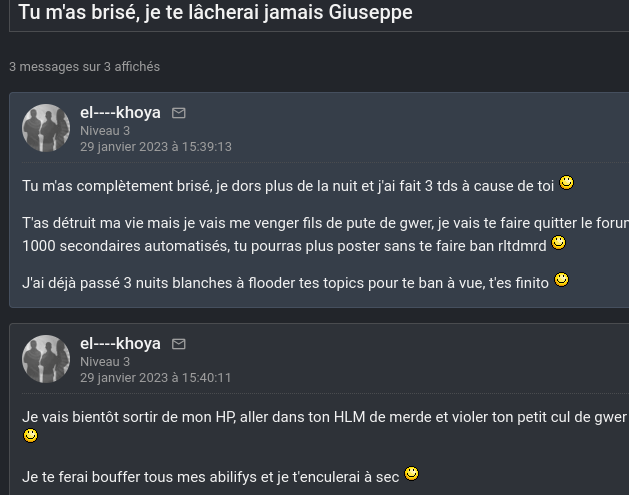Click the envelope icon in the 15:40:11 post
The height and width of the screenshot is (495, 629).
[x=179, y=344]
